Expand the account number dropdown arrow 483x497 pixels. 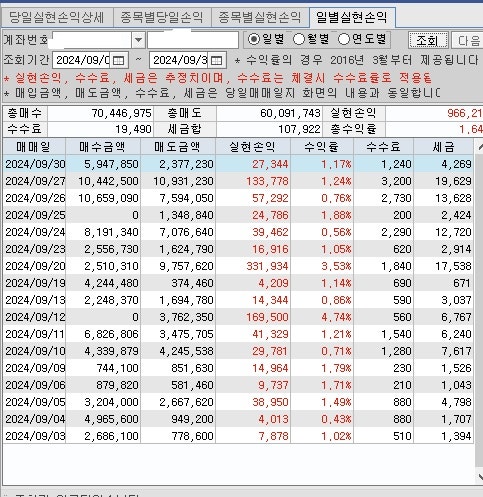pyautogui.click(x=138, y=40)
